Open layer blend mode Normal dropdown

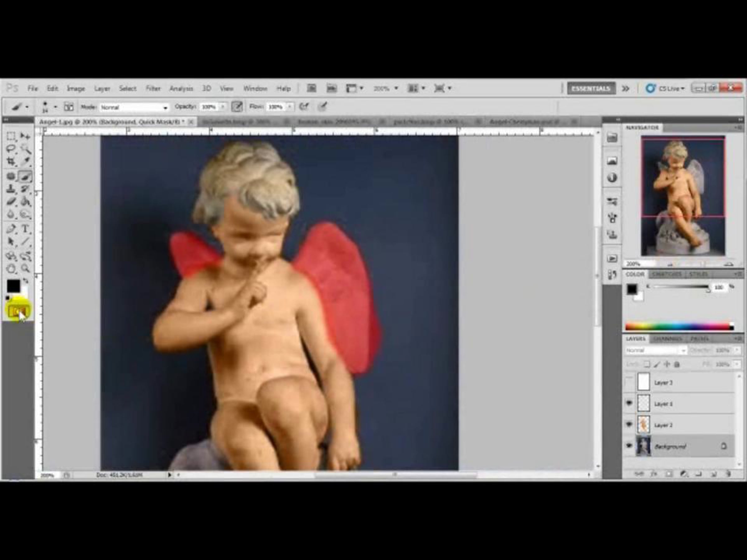655,350
